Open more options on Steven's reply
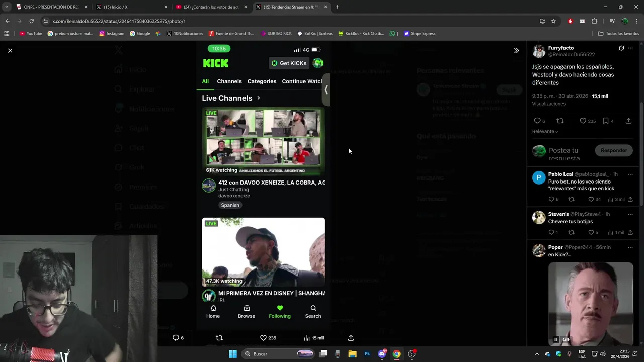The image size is (644, 362). tap(630, 214)
